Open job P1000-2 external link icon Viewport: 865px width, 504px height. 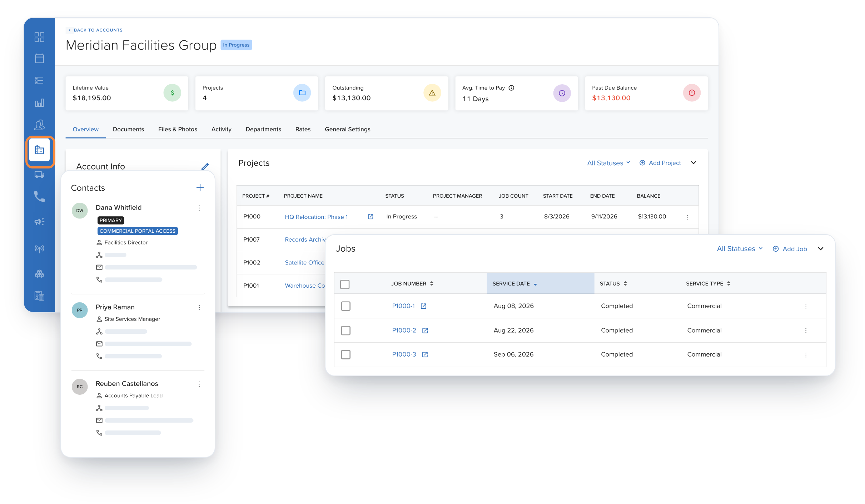pos(425,331)
